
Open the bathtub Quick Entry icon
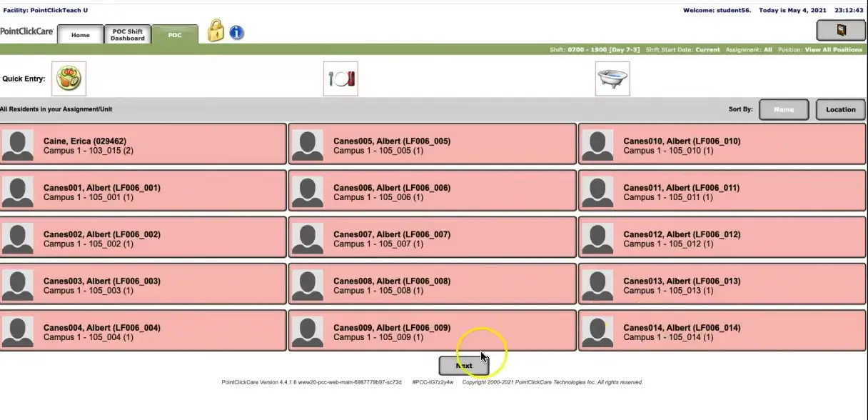612,78
